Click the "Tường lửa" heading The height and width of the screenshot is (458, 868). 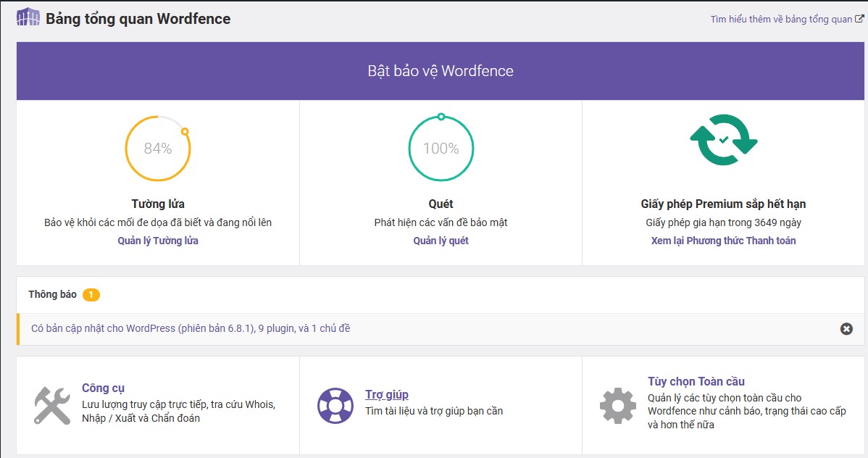pos(158,204)
